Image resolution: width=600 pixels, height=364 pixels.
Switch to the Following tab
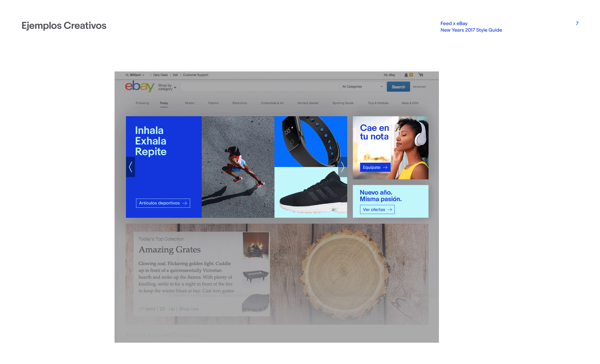coord(142,103)
